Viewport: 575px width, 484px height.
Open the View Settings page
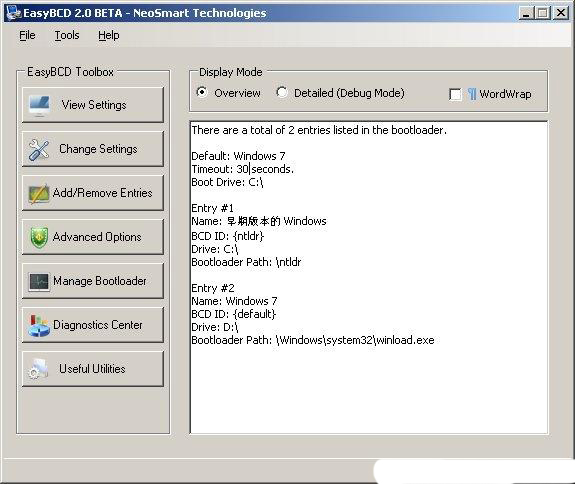tap(93, 105)
